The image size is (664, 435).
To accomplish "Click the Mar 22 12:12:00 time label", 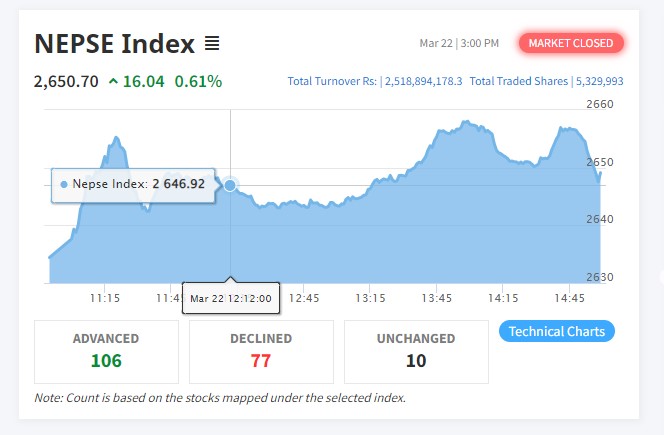I will [231, 299].
